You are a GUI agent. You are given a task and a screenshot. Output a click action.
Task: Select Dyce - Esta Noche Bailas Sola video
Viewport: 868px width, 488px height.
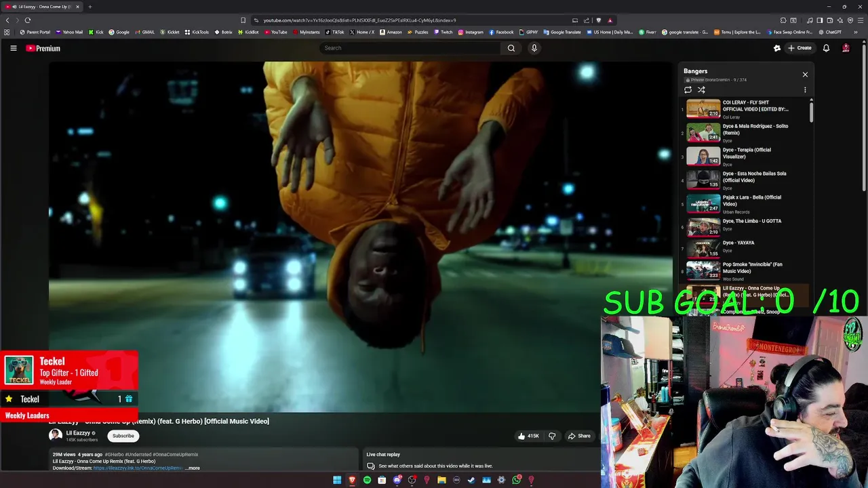(746, 180)
